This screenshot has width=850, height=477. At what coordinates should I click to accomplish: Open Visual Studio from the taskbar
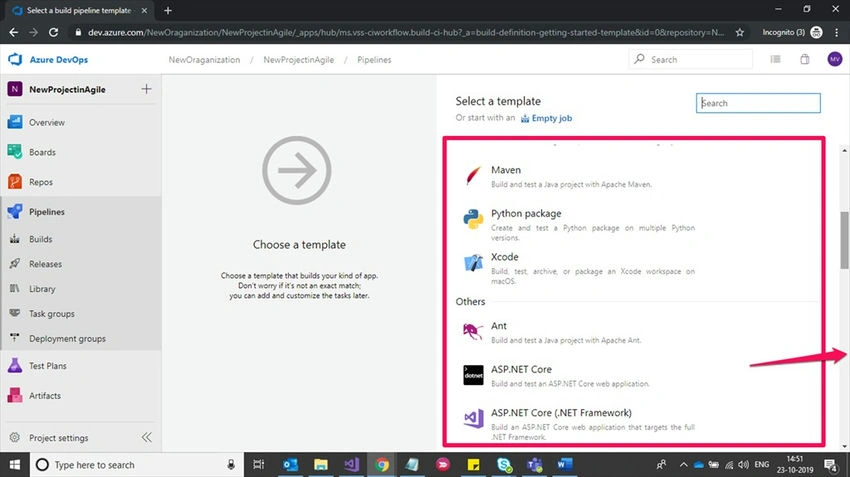[351, 465]
